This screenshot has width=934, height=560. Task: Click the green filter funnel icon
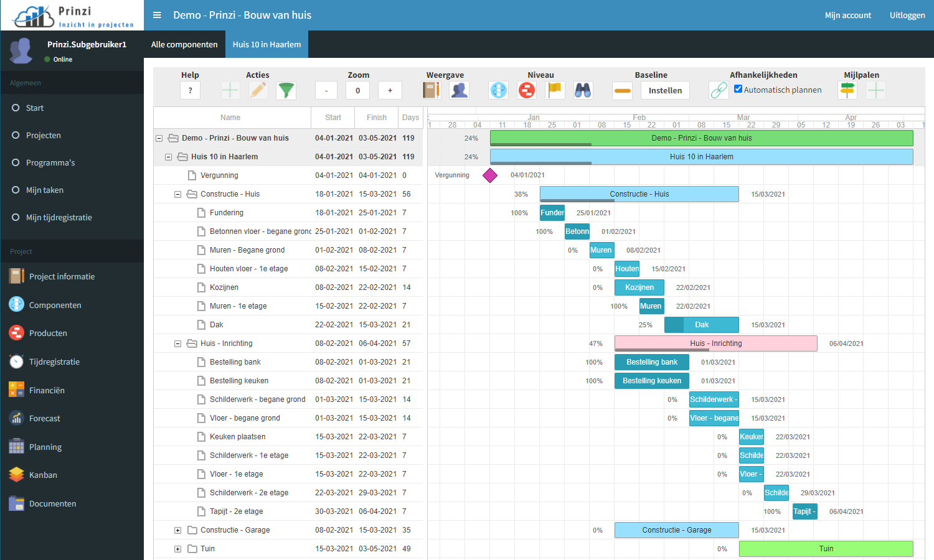click(286, 91)
